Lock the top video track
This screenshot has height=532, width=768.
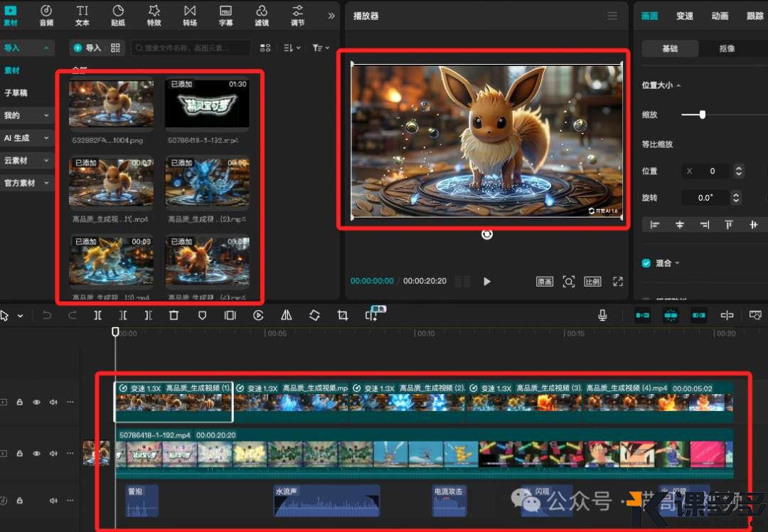pos(20,402)
